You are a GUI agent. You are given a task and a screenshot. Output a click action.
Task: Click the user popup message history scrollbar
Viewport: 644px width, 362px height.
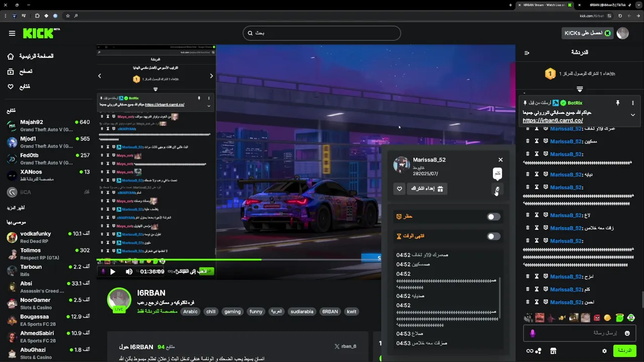(500, 297)
